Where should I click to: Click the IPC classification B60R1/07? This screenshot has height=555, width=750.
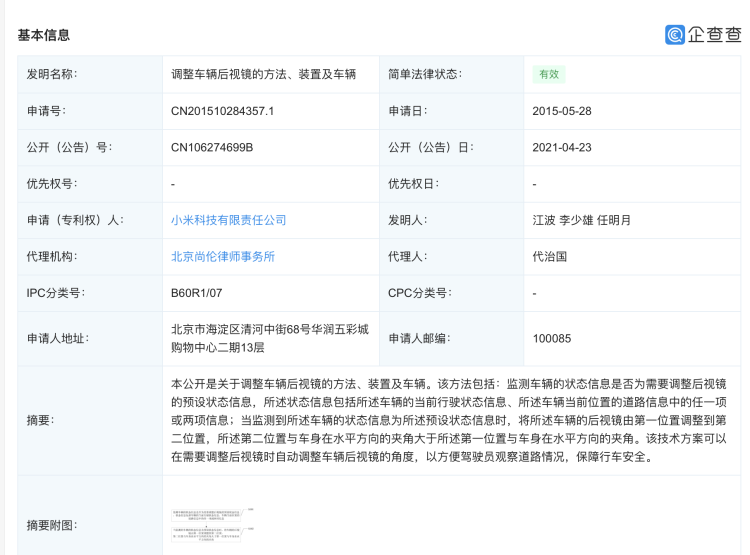[x=197, y=293]
